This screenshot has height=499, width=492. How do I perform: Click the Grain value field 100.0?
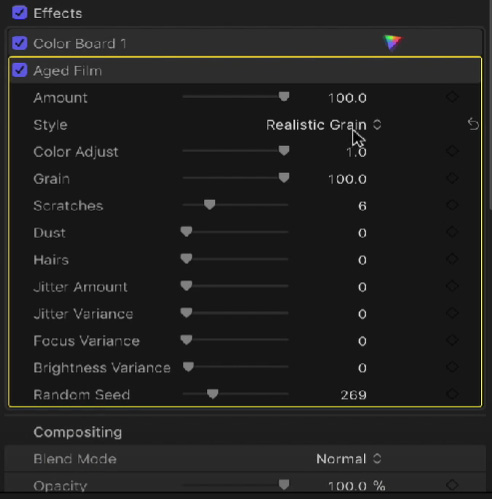click(347, 179)
